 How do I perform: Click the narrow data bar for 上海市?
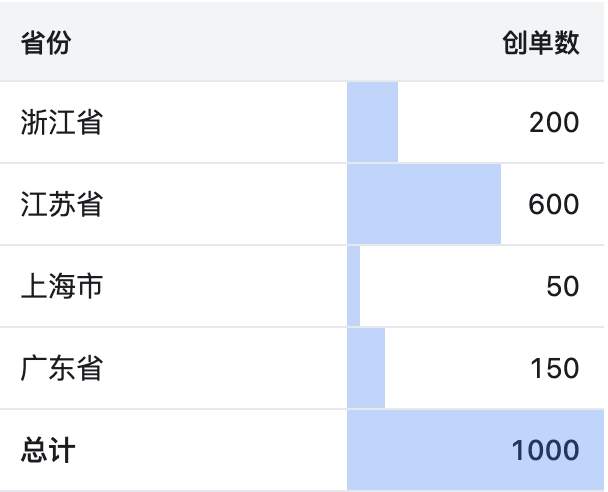point(353,286)
